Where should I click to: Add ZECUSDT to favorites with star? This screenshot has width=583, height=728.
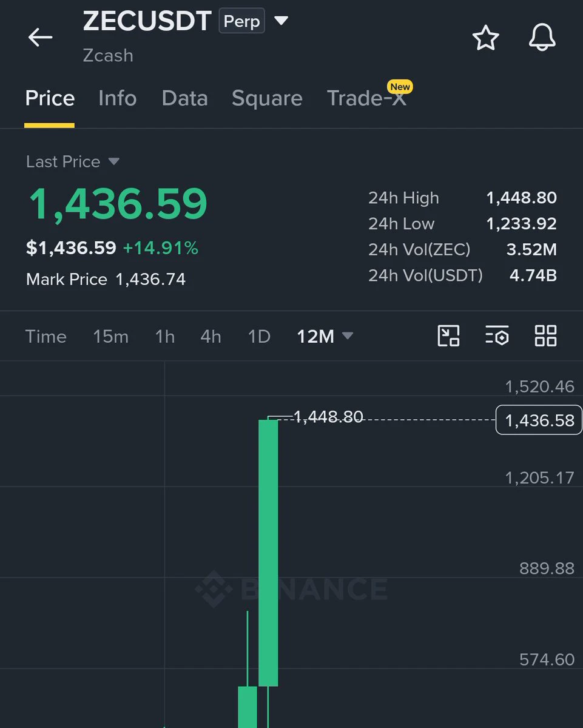click(485, 38)
